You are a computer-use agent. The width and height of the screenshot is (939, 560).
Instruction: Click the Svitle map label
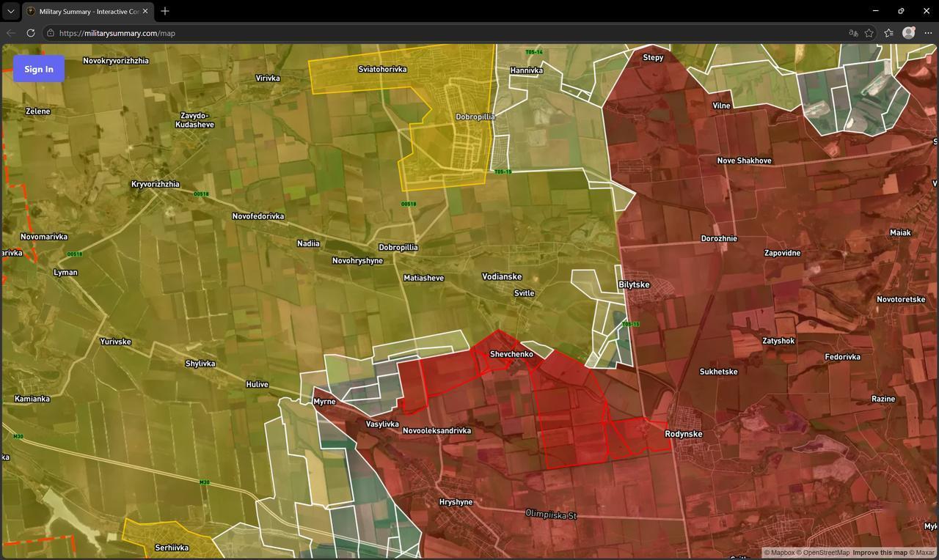tap(524, 292)
